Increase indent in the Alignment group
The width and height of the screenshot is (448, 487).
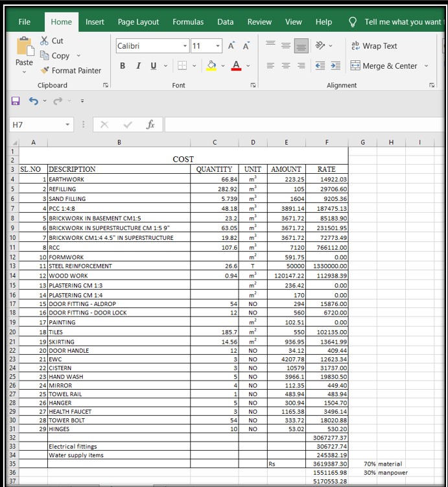tap(335, 65)
